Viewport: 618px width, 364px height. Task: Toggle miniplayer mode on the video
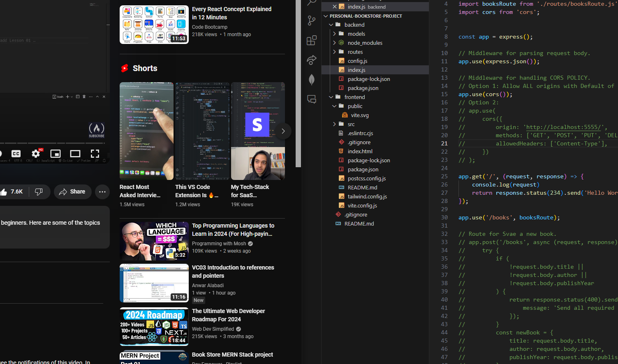tap(56, 154)
